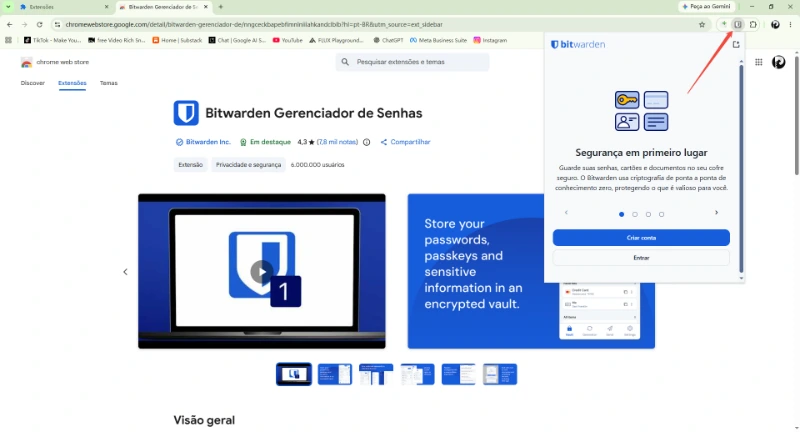Open the bookmarks apps grid icon
Image resolution: width=800 pixels, height=432 pixels.
8,40
